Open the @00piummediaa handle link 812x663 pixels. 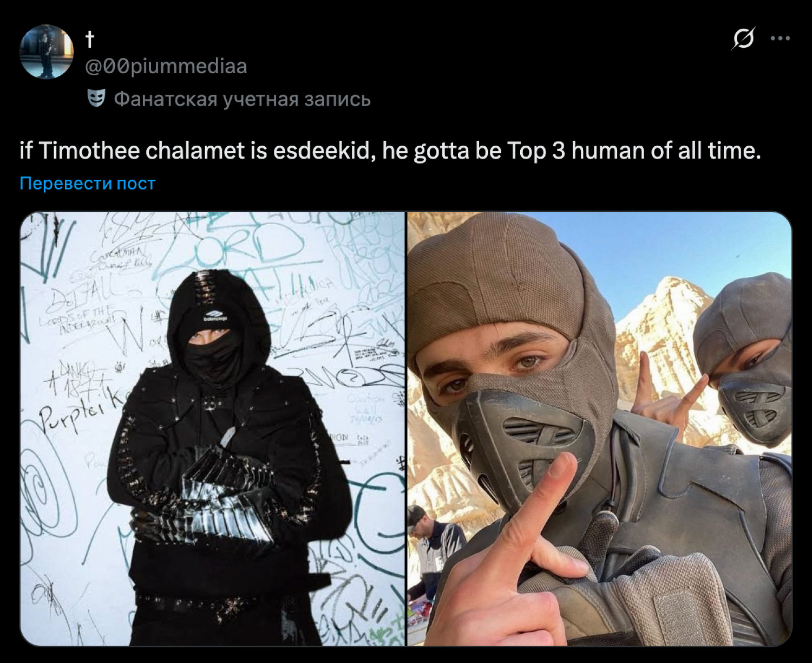click(x=166, y=66)
